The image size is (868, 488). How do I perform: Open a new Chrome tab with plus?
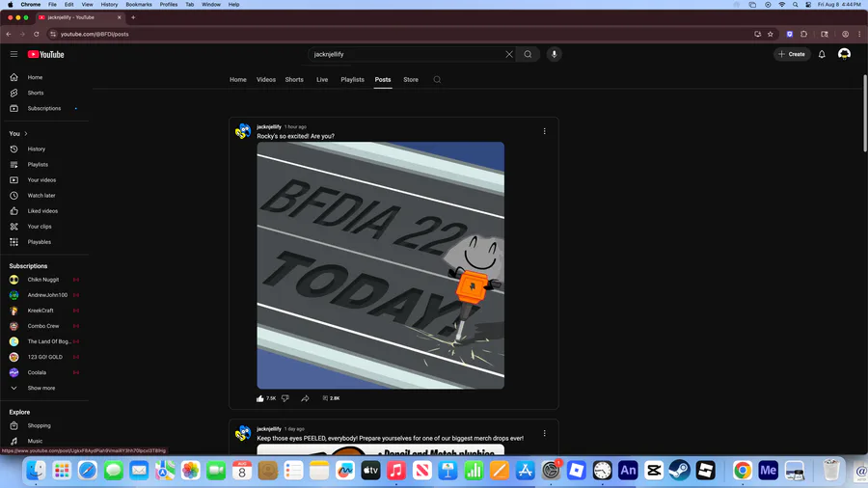click(x=133, y=17)
